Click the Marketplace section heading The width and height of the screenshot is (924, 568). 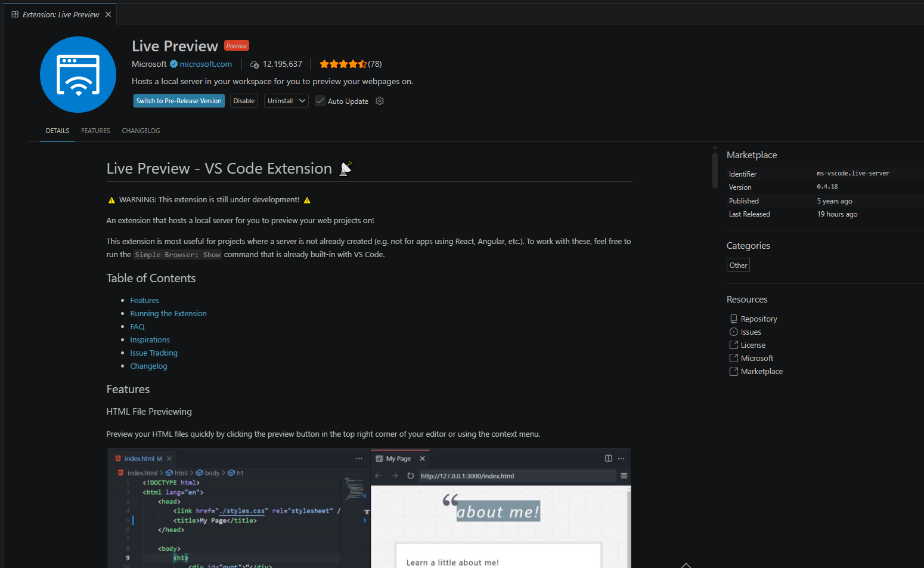(x=752, y=155)
